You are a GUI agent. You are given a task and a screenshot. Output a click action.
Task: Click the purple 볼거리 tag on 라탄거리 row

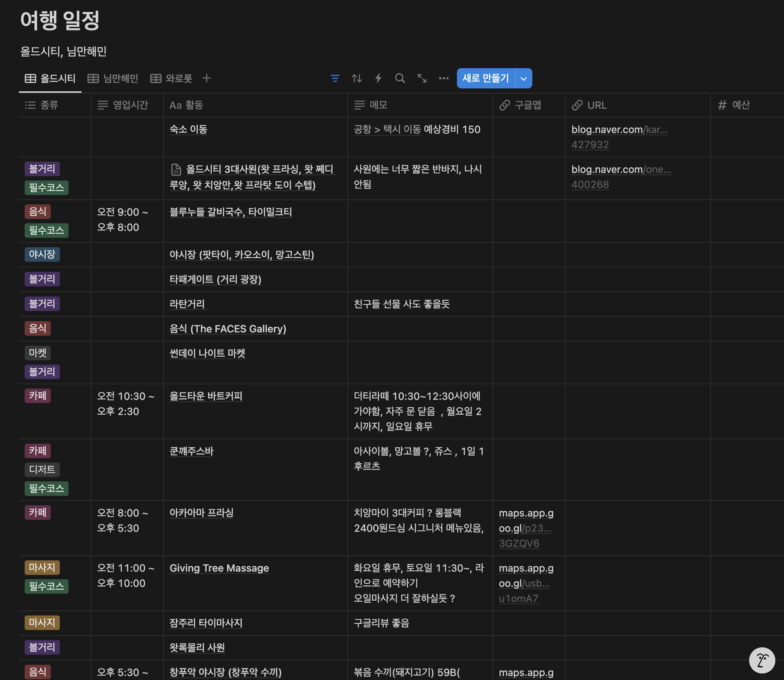[42, 304]
